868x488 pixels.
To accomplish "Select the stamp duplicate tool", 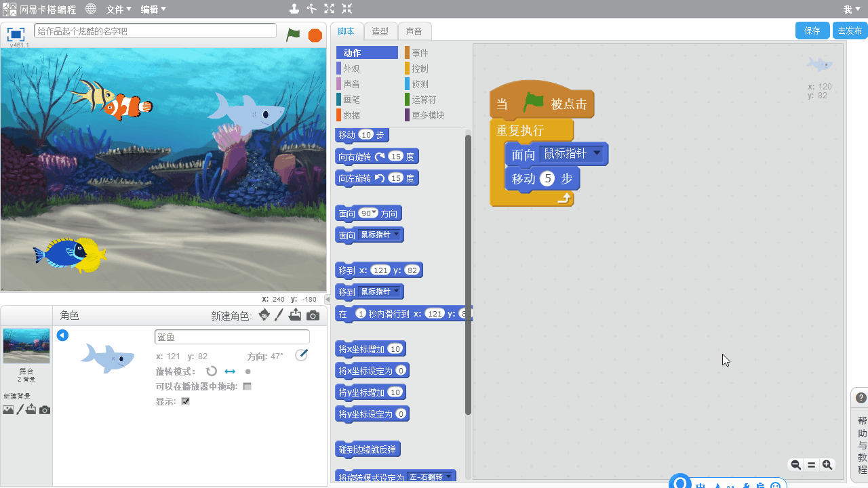I will tap(294, 9).
